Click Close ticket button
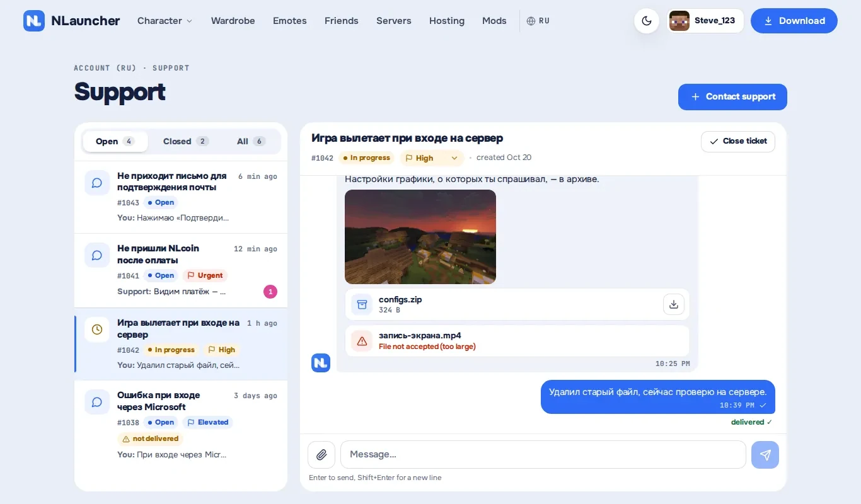 pos(738,141)
